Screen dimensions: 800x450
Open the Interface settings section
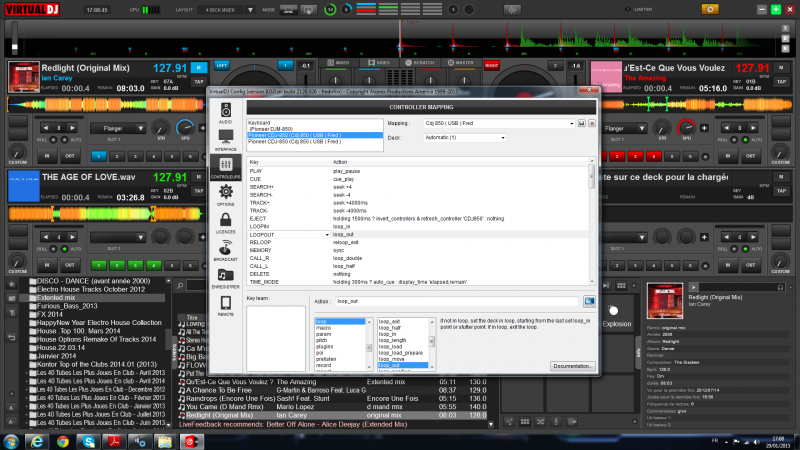coord(225,139)
